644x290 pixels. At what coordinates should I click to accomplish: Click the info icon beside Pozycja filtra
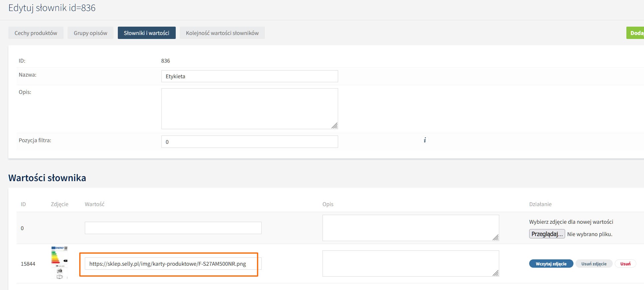point(425,140)
